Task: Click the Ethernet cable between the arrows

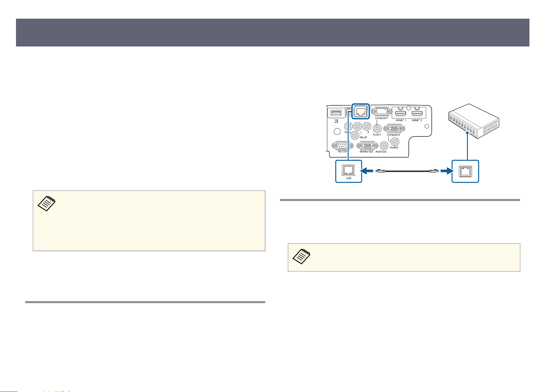Action: [407, 171]
